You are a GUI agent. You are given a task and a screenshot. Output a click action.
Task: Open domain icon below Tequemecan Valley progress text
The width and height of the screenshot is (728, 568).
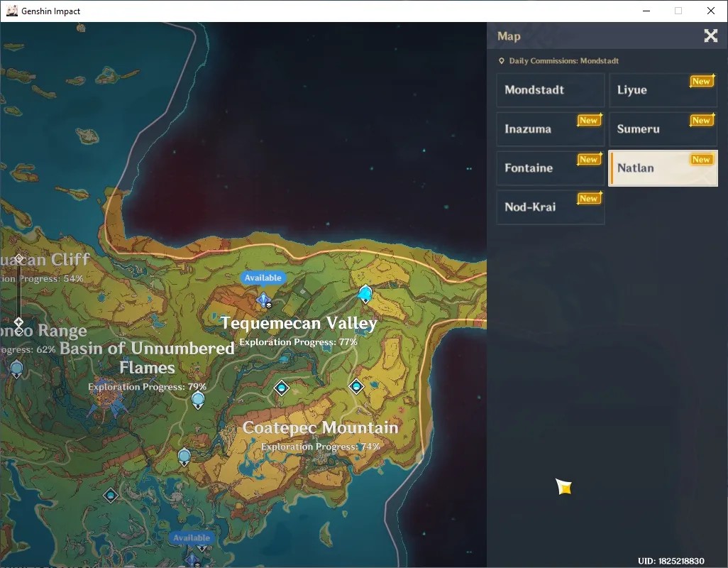(282, 388)
